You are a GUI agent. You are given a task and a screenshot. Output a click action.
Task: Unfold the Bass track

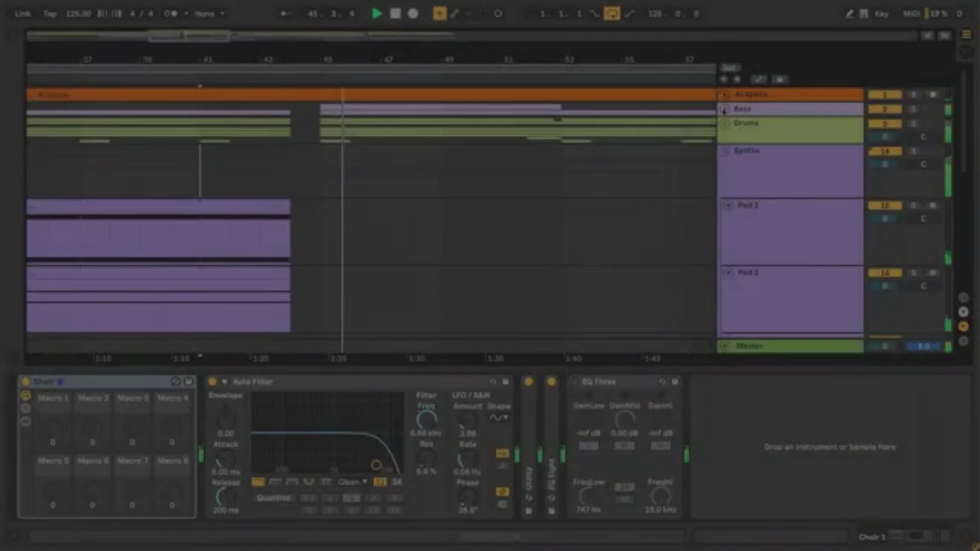(x=725, y=109)
